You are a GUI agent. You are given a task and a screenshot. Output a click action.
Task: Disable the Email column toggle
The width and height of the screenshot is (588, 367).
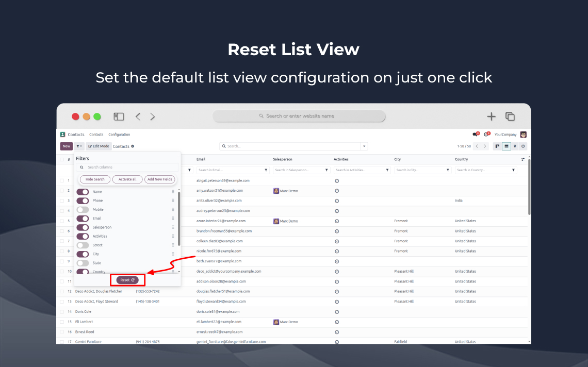[83, 218]
